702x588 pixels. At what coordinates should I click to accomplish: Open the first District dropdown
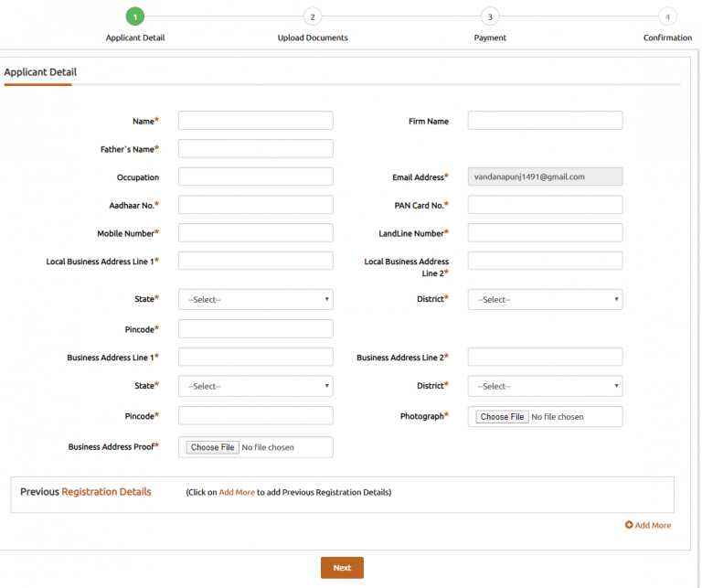pyautogui.click(x=545, y=300)
